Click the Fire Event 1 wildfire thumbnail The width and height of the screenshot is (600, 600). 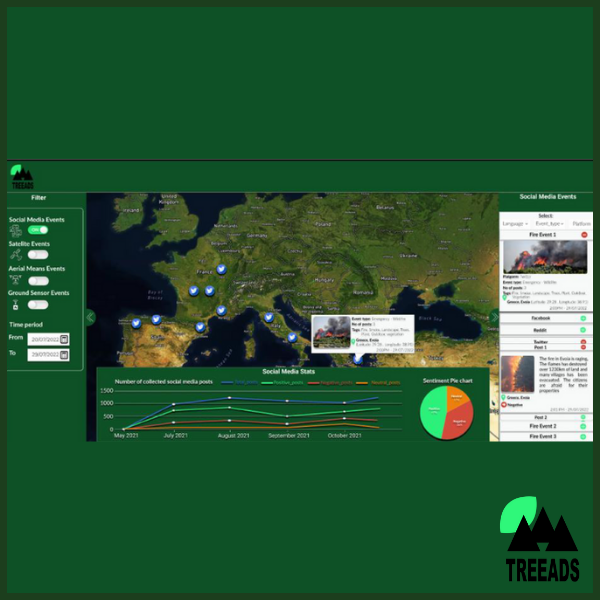point(543,257)
